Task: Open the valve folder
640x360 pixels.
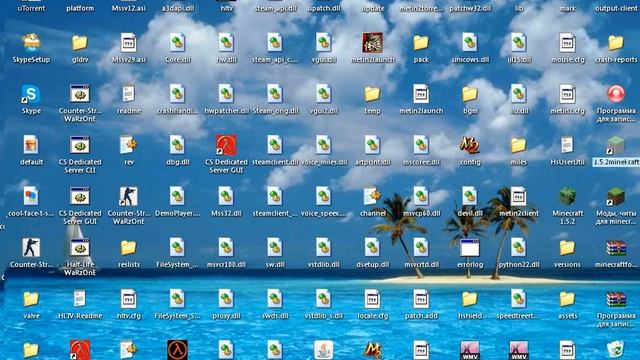Action: click(x=31, y=299)
